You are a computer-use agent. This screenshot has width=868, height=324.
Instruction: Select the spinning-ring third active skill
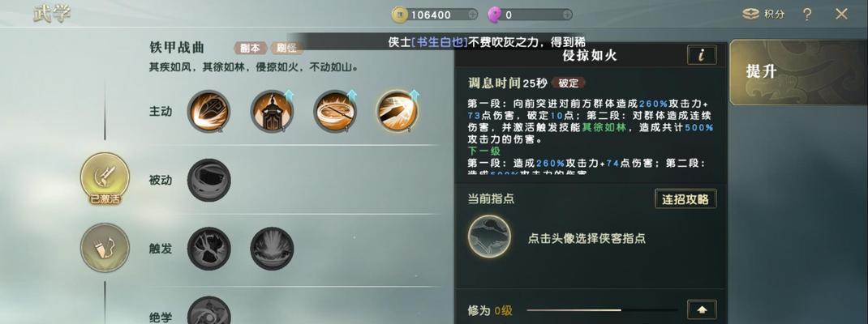[x=335, y=111]
